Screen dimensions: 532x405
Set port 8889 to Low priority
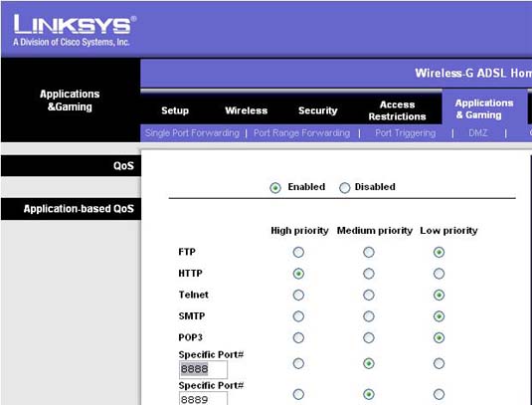tap(439, 394)
